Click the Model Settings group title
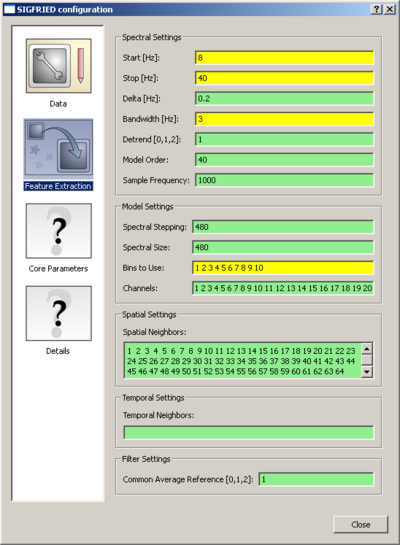The height and width of the screenshot is (545, 400). (x=147, y=206)
